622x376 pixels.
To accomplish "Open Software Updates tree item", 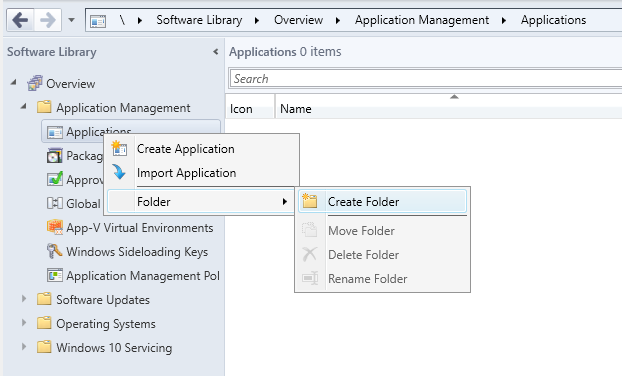I will coord(103,299).
